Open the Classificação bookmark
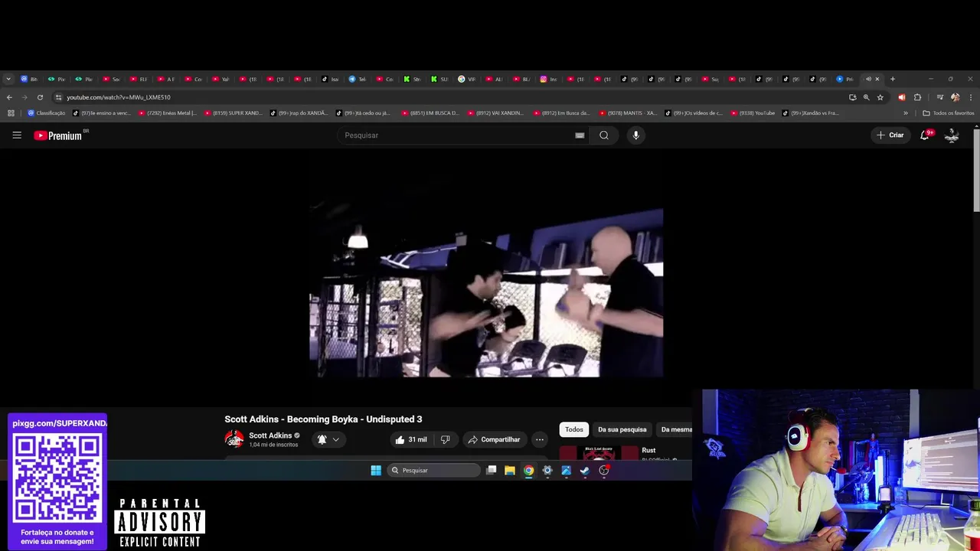The image size is (980, 551). coord(46,113)
